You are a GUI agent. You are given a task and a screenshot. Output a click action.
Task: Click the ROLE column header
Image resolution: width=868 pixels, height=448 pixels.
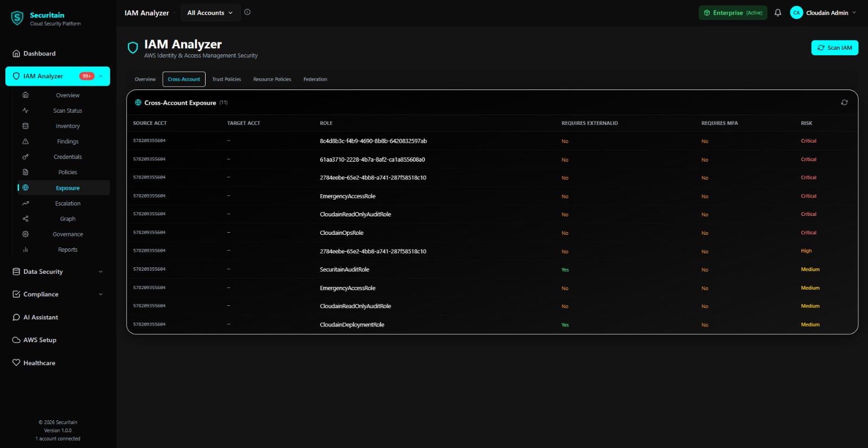tap(326, 123)
